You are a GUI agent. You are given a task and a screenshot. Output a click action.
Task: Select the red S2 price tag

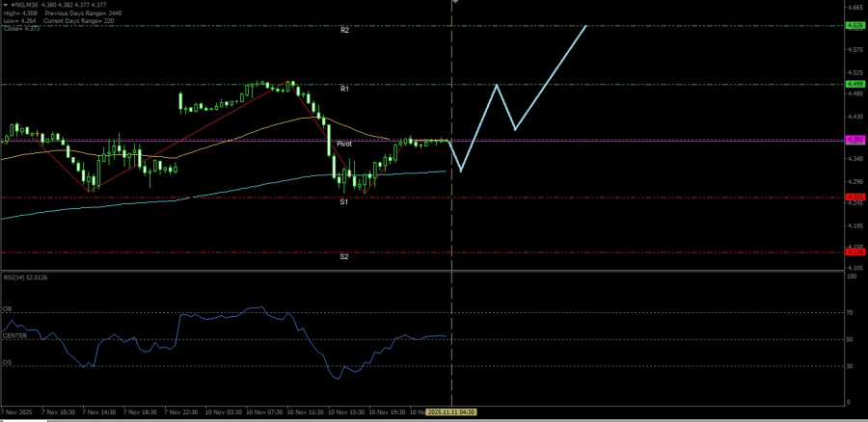854,252
